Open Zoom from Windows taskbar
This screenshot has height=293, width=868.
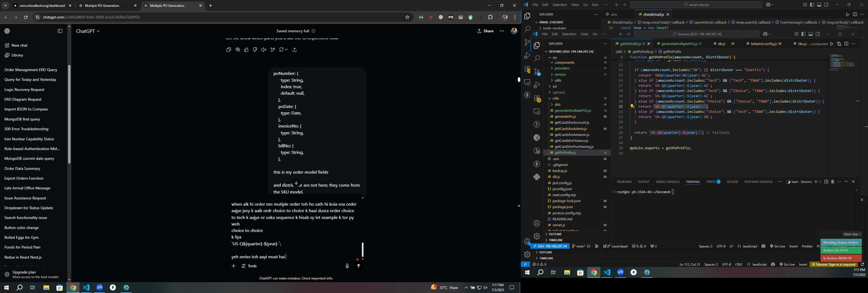pyautogui.click(x=100, y=288)
